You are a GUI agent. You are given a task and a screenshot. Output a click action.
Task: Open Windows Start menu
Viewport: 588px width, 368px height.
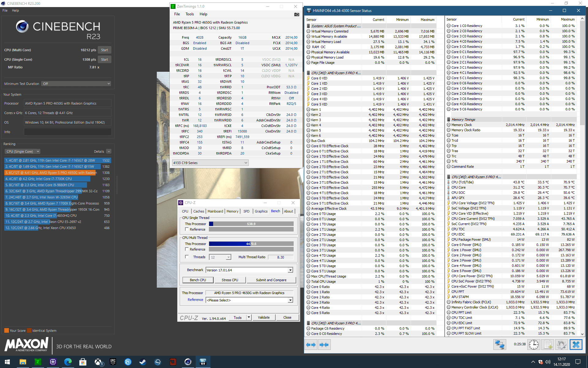pyautogui.click(x=7, y=362)
